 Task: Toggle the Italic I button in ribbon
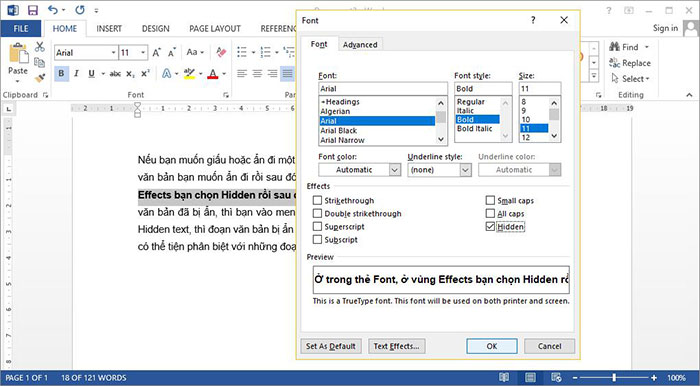tap(76, 74)
